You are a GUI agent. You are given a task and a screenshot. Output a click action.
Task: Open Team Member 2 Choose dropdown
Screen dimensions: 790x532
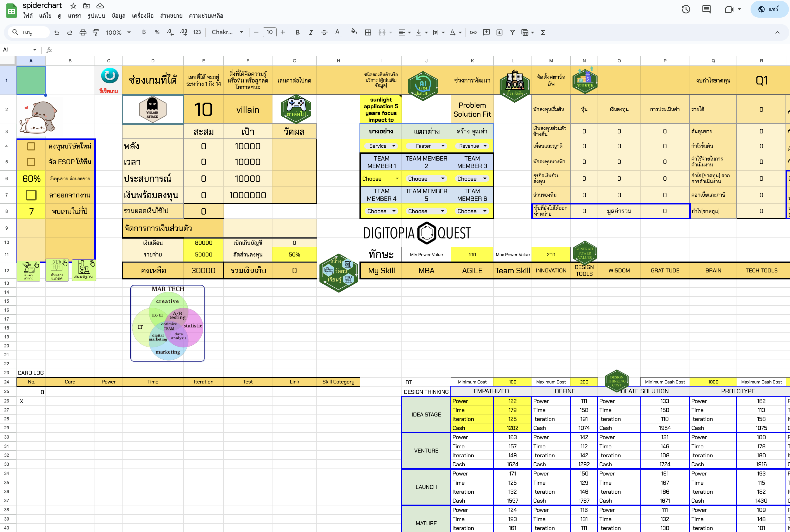pos(426,179)
